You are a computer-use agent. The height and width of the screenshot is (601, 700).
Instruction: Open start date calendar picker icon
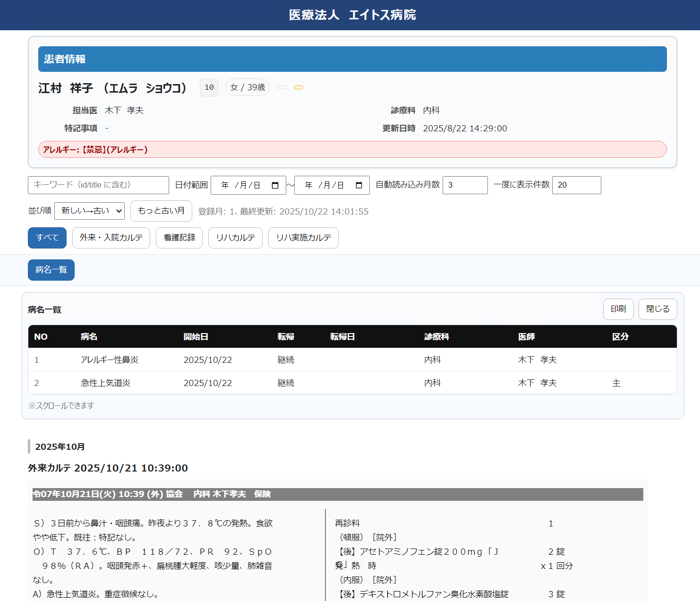click(275, 185)
